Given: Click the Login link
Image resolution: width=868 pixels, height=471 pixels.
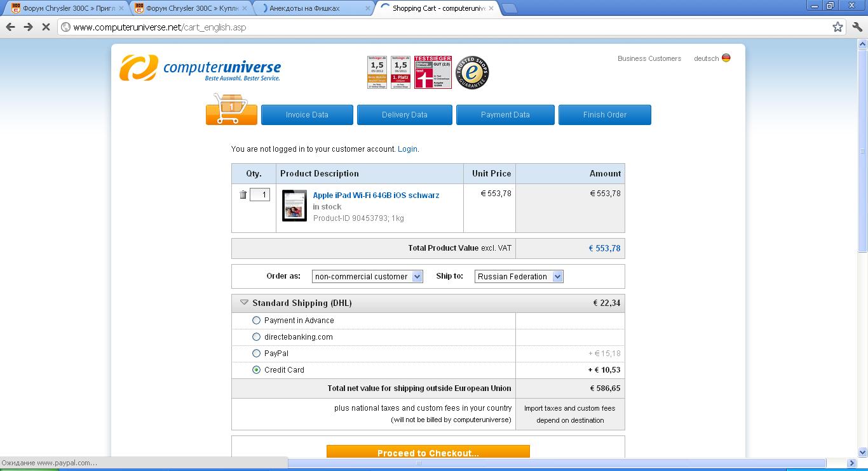Looking at the screenshot, I should click(407, 149).
